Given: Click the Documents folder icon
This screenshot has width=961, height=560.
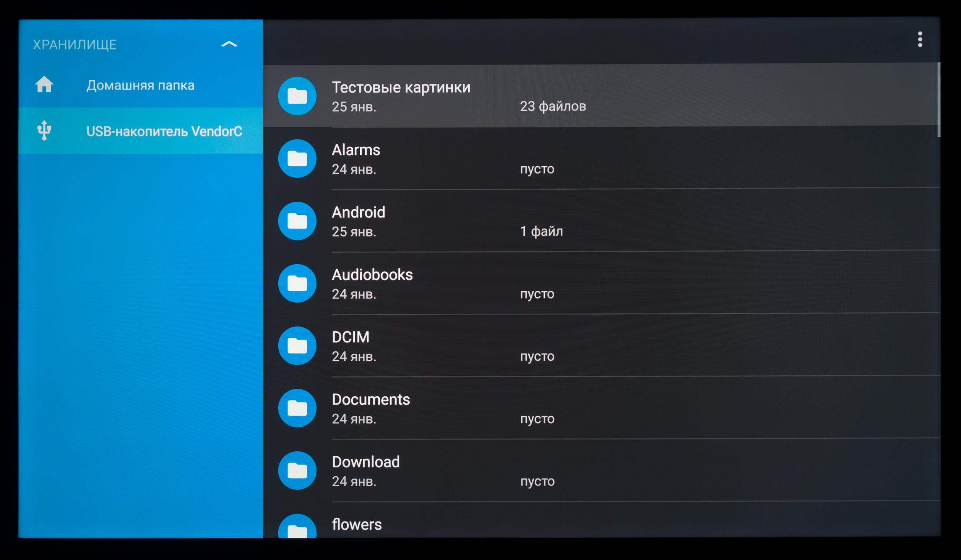Looking at the screenshot, I should 297,408.
